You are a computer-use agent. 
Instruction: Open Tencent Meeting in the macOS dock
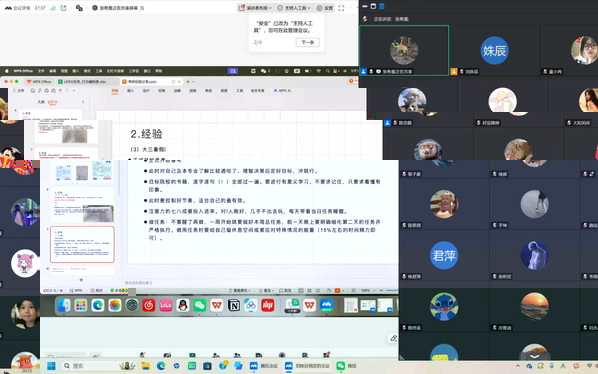[x=326, y=305]
